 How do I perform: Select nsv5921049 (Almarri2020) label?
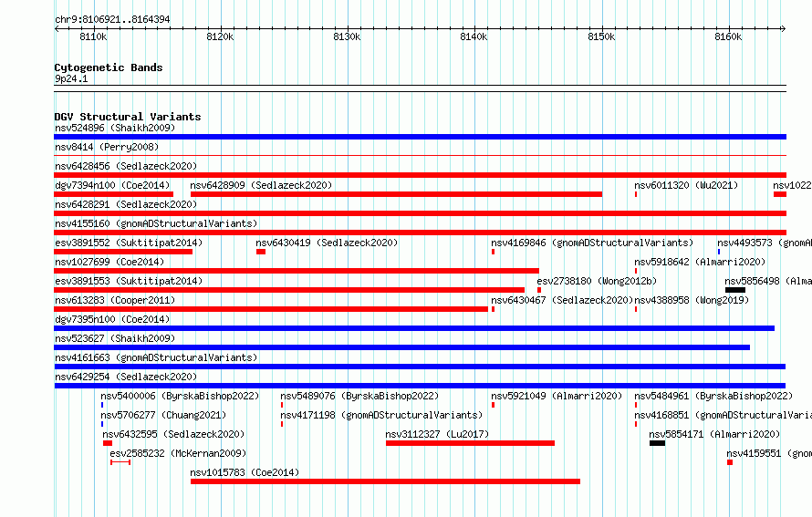[557, 396]
